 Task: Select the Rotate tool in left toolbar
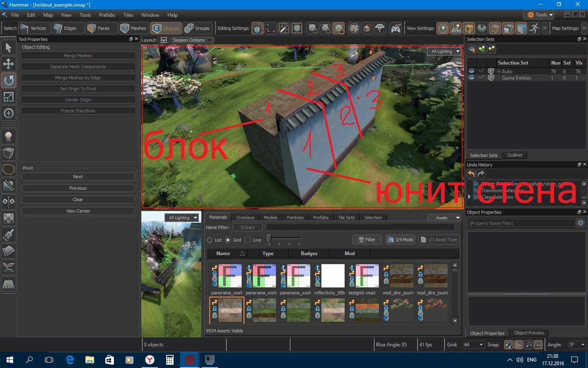click(9, 80)
